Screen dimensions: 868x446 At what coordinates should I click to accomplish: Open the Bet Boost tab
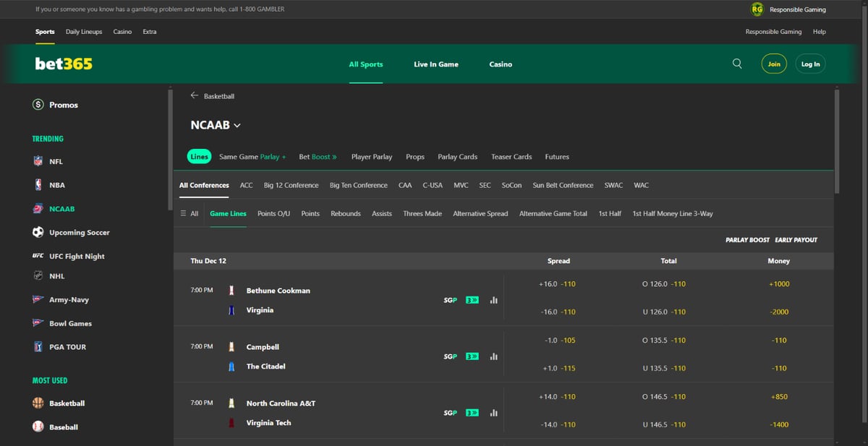click(318, 156)
